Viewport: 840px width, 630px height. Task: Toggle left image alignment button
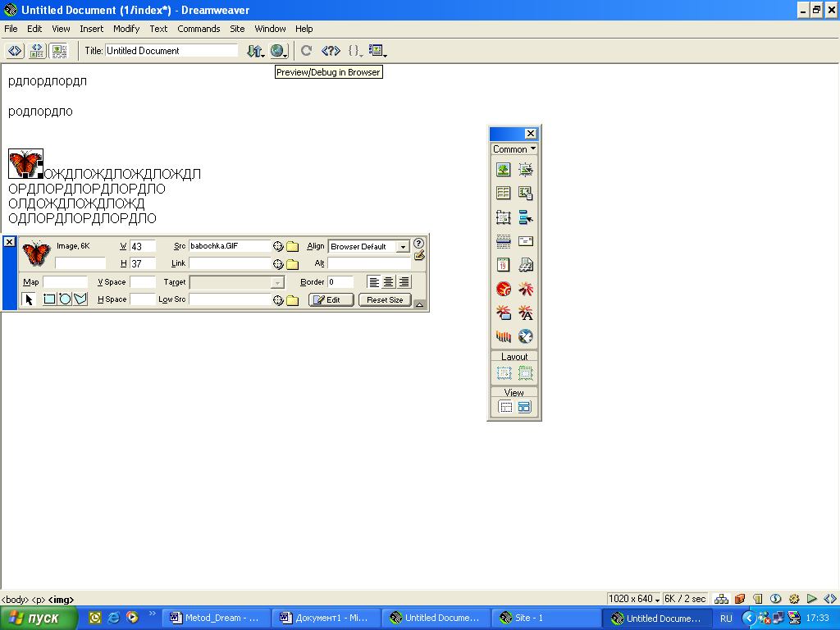pos(374,282)
